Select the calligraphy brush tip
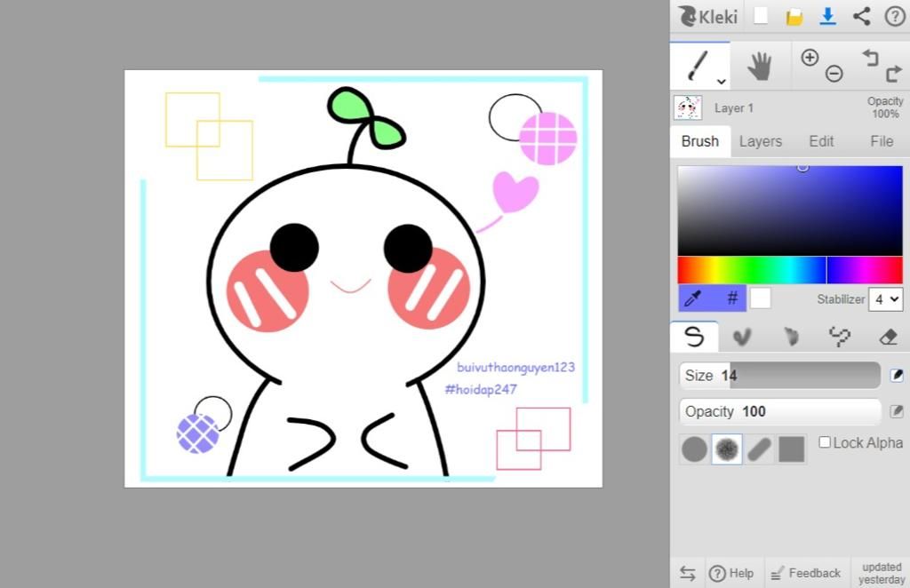This screenshot has height=588, width=910. pyautogui.click(x=759, y=449)
